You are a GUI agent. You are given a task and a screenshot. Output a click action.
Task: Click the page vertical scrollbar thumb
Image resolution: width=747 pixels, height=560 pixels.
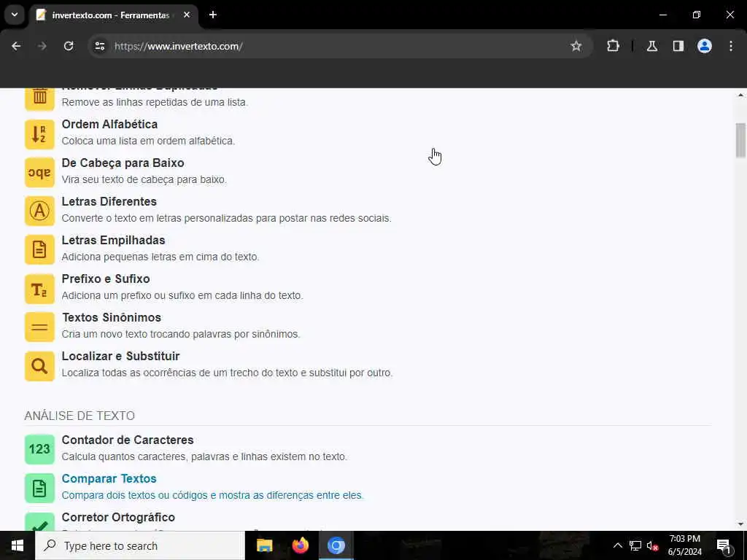(740, 140)
